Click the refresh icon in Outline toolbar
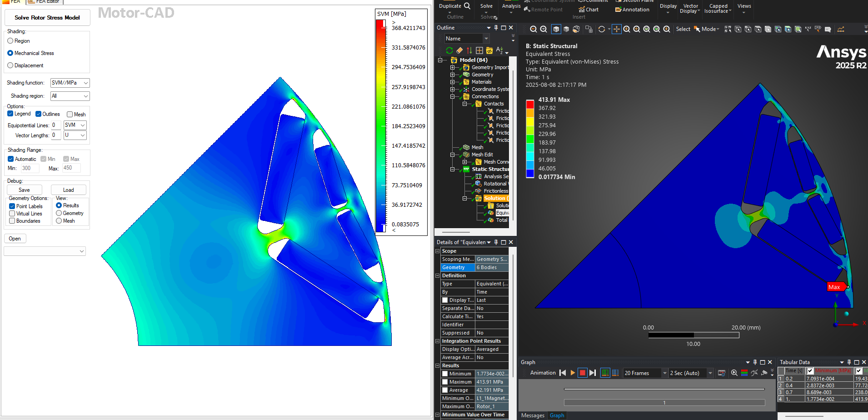The width and height of the screenshot is (868, 420). (449, 50)
